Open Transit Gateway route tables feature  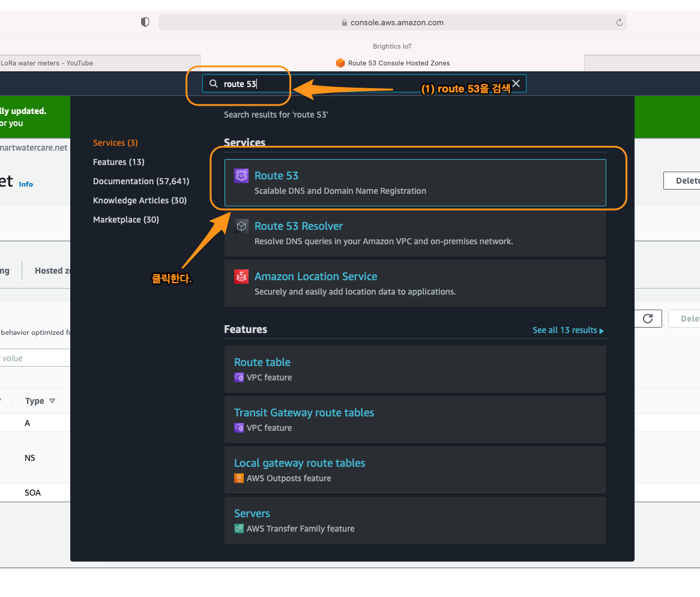pos(304,413)
